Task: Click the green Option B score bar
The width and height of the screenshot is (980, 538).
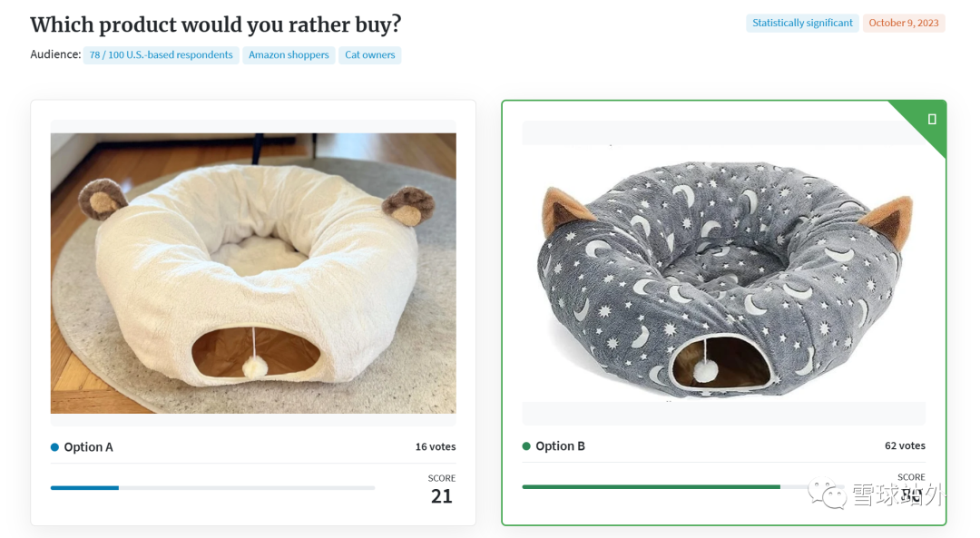Action: (x=651, y=487)
